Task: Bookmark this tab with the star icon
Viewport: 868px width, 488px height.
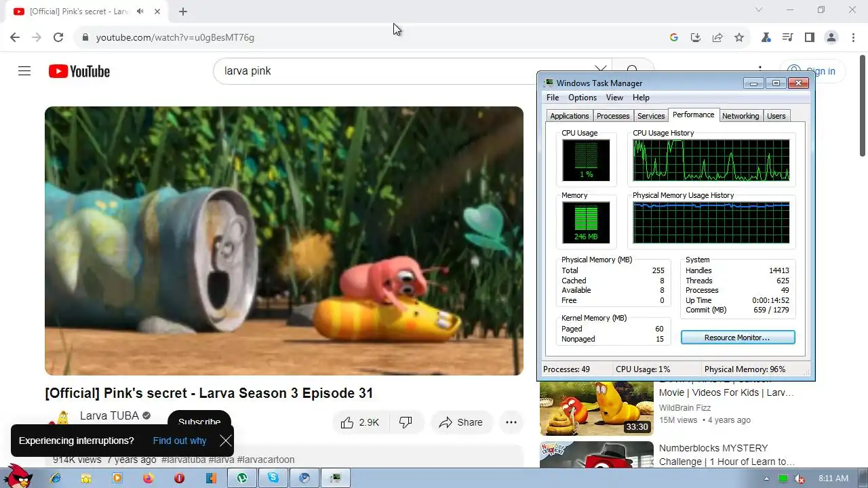Action: (739, 37)
